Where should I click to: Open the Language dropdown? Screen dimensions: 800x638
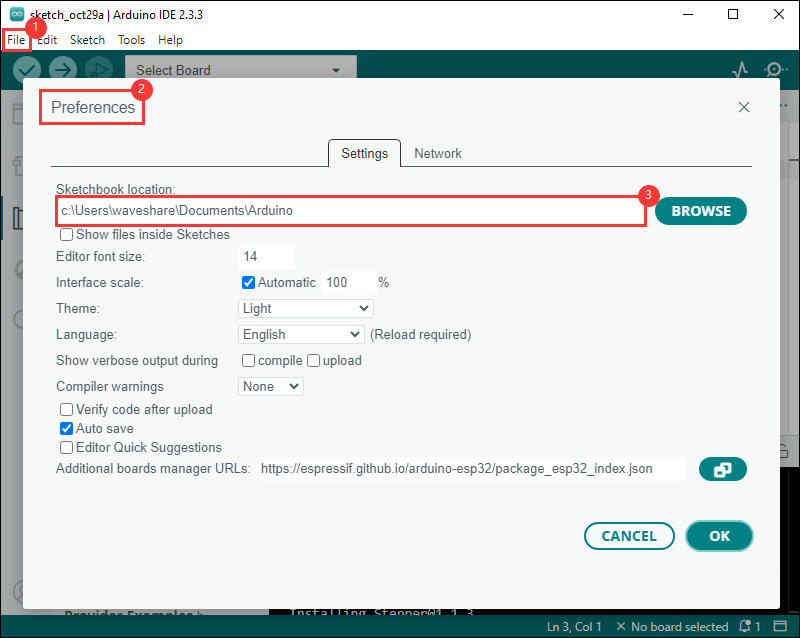pyautogui.click(x=301, y=335)
